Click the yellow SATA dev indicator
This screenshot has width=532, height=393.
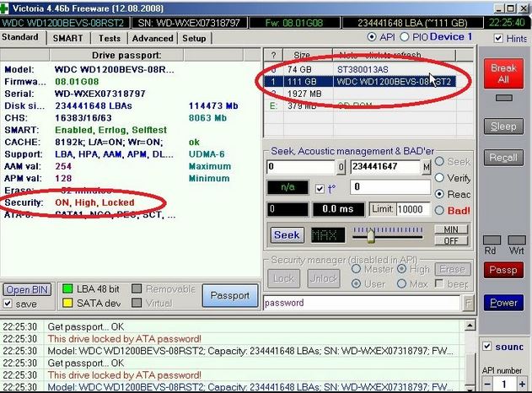coord(67,303)
